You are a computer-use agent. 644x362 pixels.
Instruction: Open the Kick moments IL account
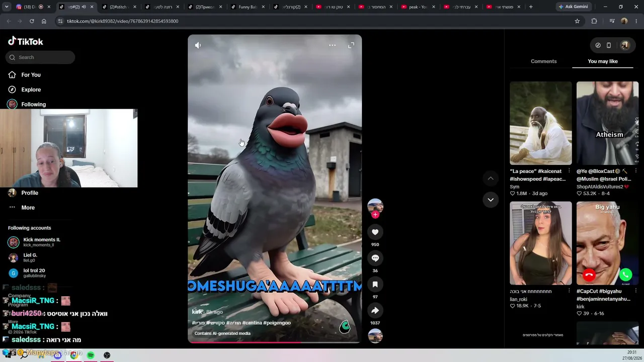pyautogui.click(x=41, y=242)
